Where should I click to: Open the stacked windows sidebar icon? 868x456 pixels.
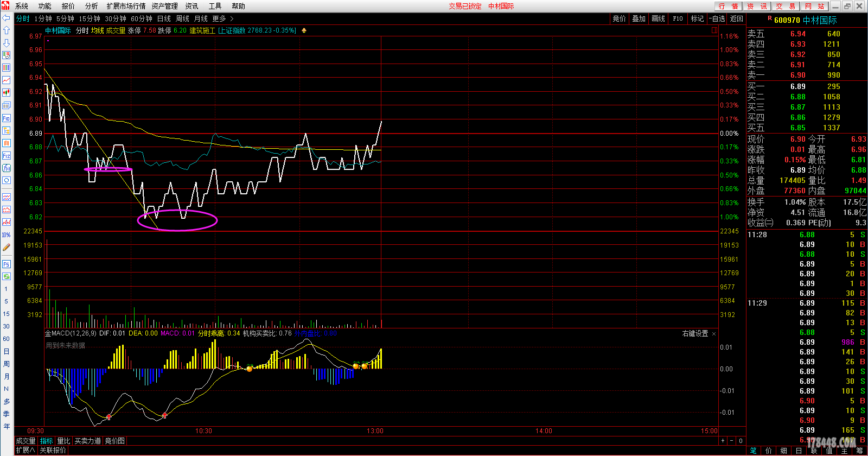point(7,105)
